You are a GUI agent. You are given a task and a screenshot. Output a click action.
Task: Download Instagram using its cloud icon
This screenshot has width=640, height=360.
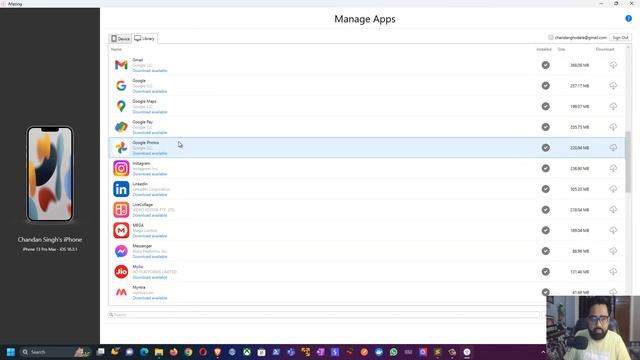[x=613, y=168]
